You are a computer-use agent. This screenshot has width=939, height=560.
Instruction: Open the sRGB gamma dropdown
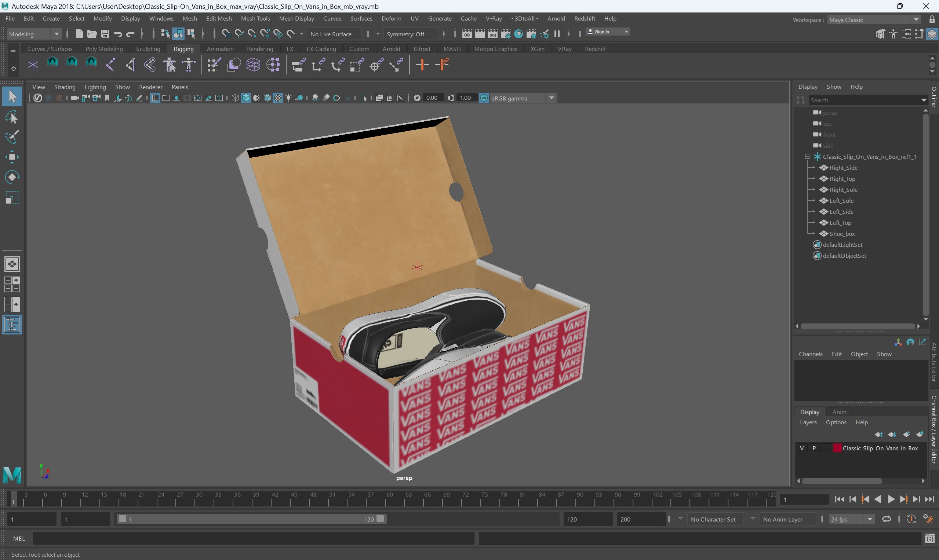(x=523, y=98)
